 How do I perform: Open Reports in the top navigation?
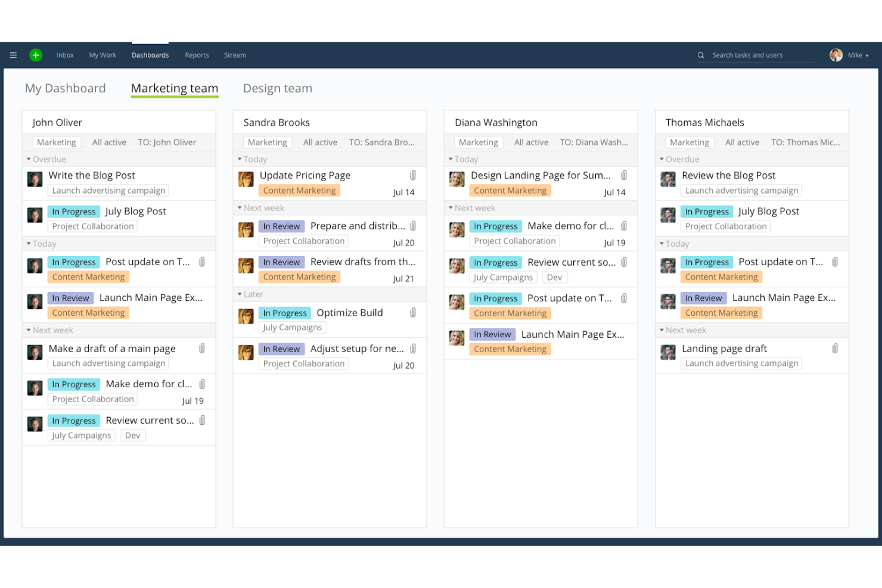197,55
